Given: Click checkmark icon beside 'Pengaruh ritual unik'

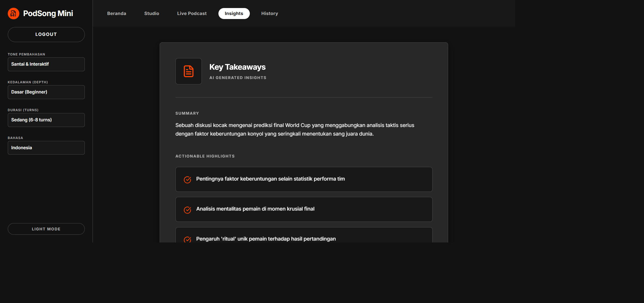Looking at the screenshot, I should click(x=188, y=239).
